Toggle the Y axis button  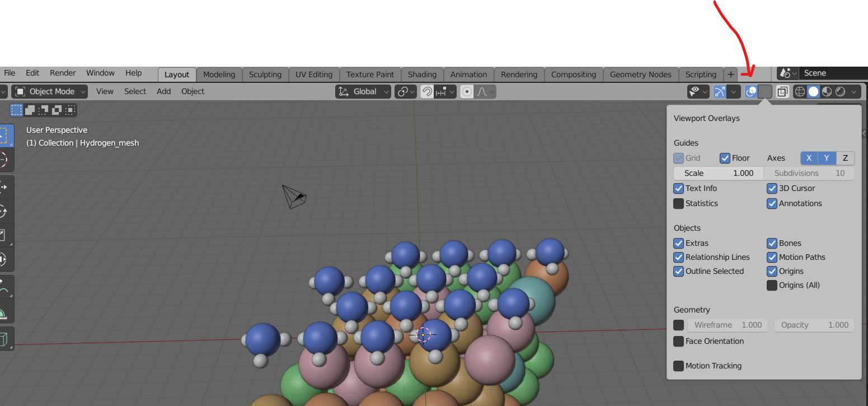click(x=827, y=158)
